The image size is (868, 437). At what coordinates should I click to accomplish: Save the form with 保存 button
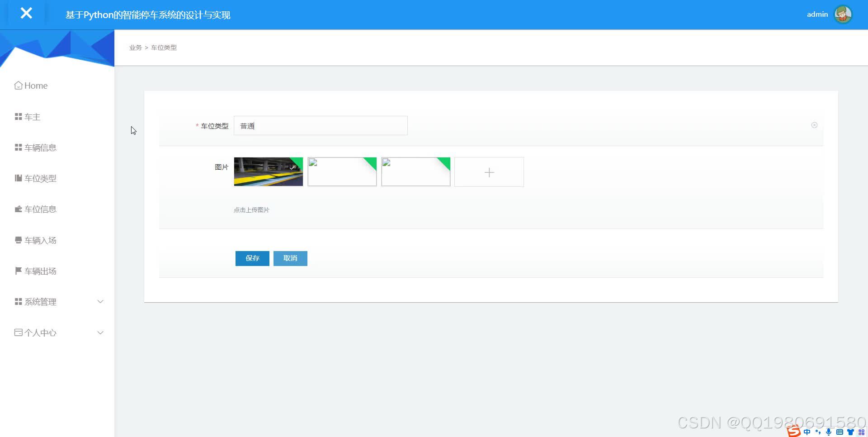(x=252, y=258)
